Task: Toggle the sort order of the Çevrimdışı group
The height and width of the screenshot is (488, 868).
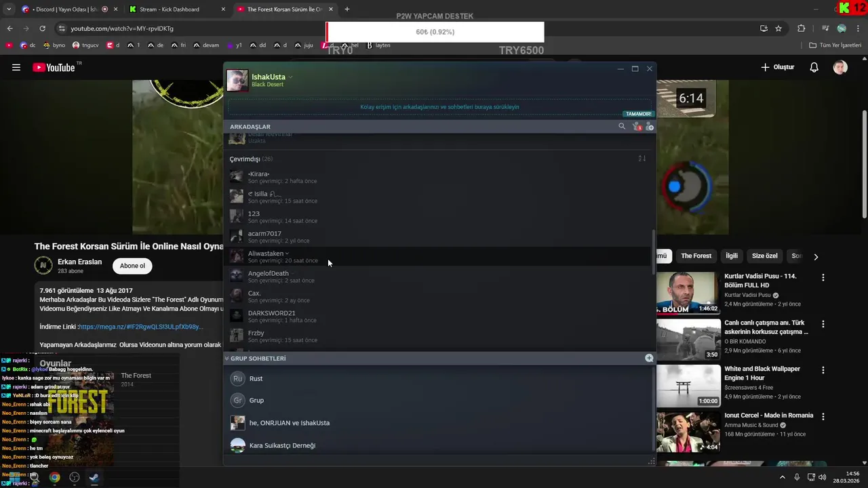Action: coord(642,159)
